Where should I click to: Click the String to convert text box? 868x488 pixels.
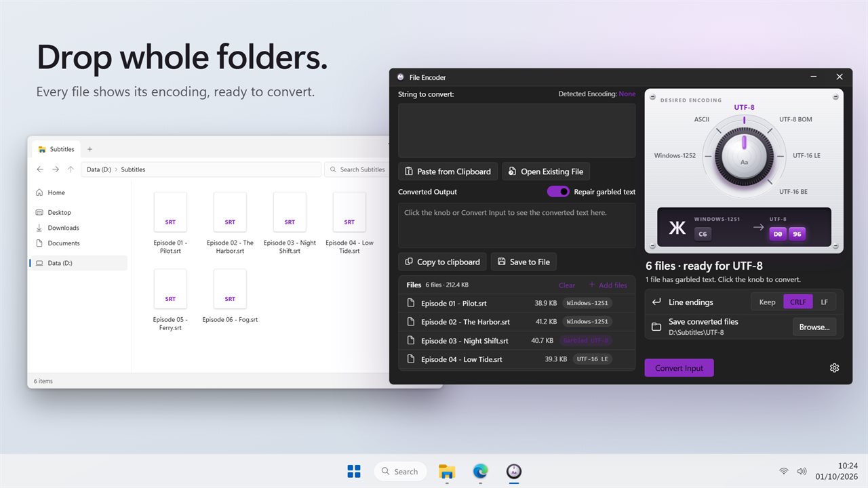[x=517, y=130]
